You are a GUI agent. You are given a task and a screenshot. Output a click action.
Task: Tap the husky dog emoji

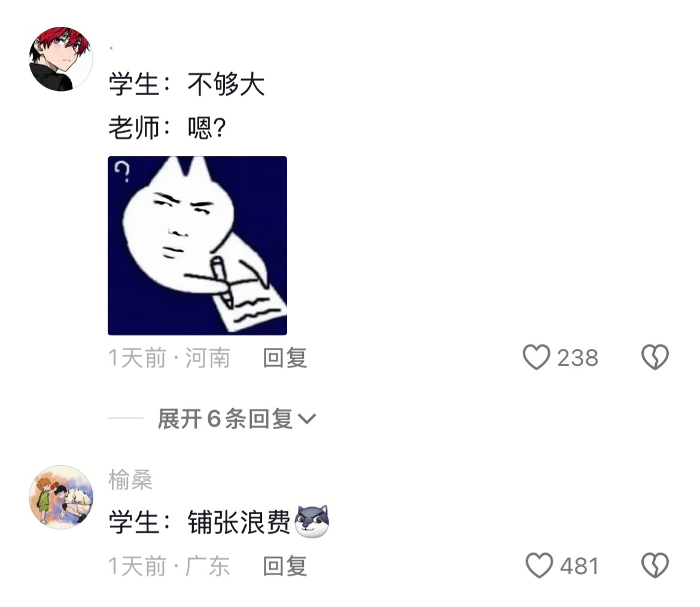312,521
